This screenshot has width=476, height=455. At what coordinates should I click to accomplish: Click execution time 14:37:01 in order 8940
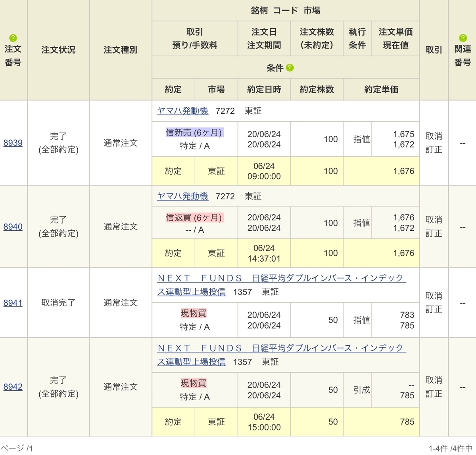pyautogui.click(x=264, y=258)
